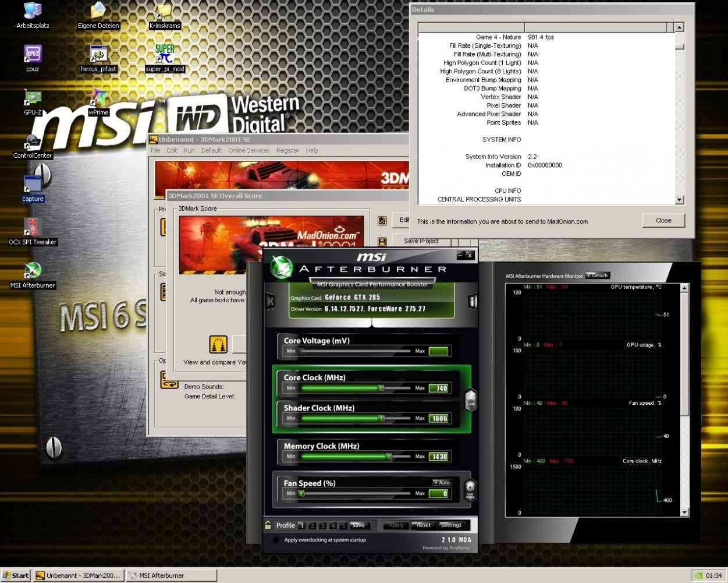Open the MSI Afterburner desktop shortcut
The width and height of the screenshot is (728, 583).
coord(33,271)
